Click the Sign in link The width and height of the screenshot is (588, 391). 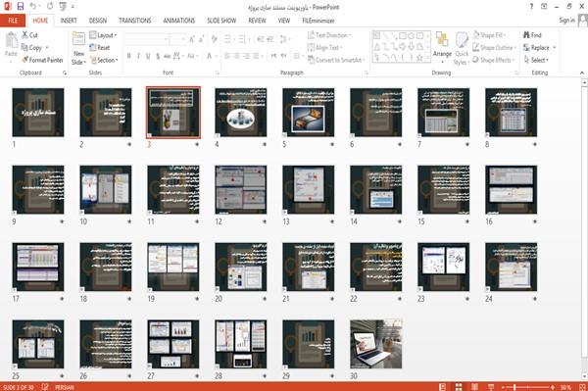[566, 21]
